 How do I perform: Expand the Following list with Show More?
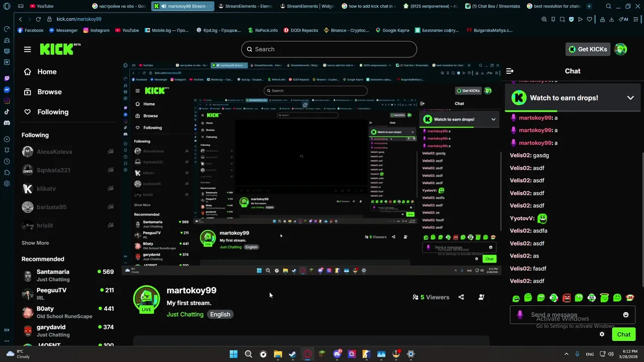point(35,243)
